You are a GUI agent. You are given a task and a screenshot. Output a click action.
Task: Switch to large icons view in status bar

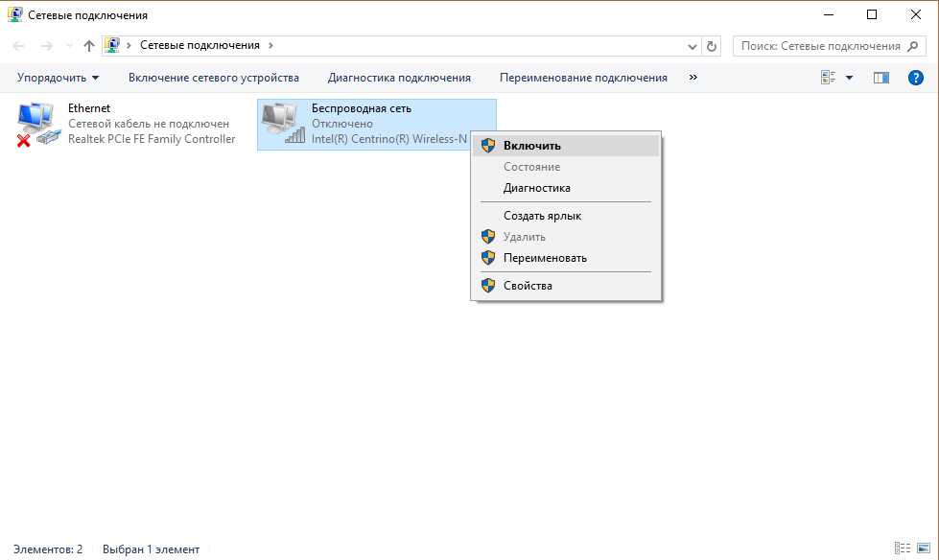[923, 549]
